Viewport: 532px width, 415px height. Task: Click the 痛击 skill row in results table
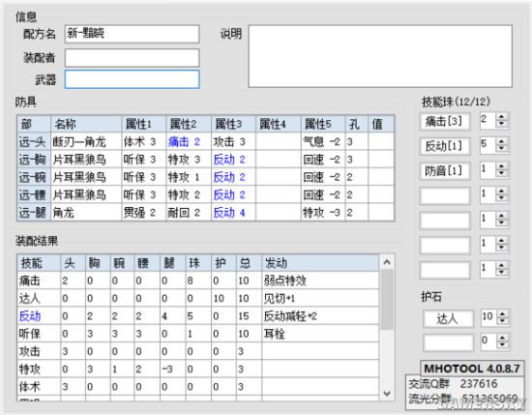click(x=198, y=281)
